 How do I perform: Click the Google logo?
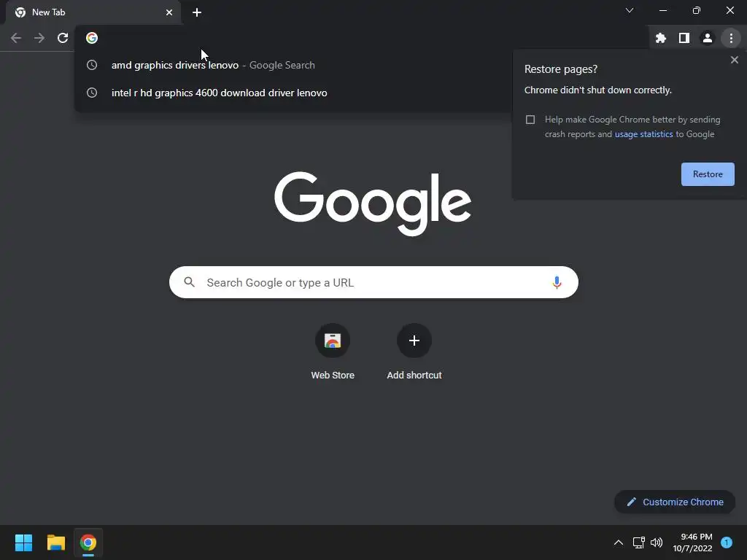click(x=373, y=203)
